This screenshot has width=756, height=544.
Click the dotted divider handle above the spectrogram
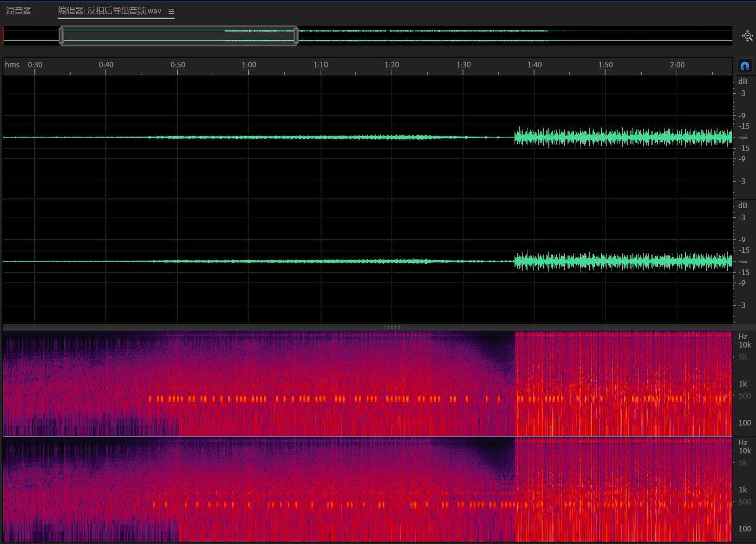click(393, 328)
